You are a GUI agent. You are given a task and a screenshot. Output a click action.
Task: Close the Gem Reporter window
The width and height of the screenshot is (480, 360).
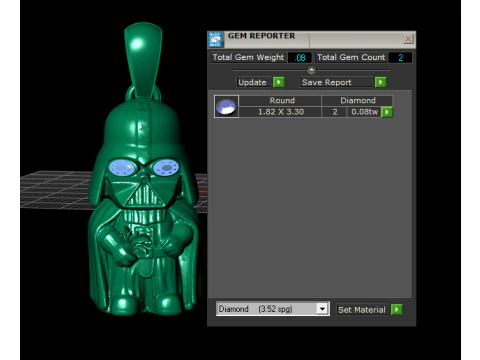click(x=408, y=39)
